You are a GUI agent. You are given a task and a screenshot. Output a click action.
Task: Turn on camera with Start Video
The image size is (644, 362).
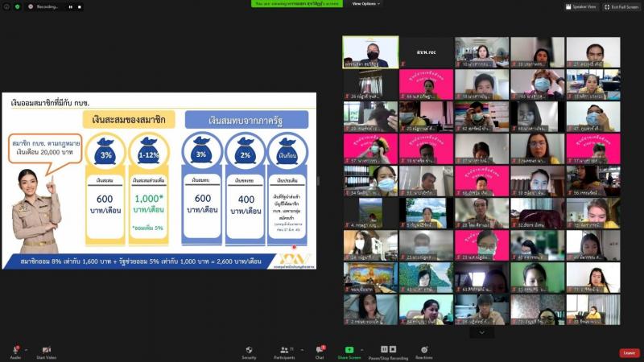47,352
